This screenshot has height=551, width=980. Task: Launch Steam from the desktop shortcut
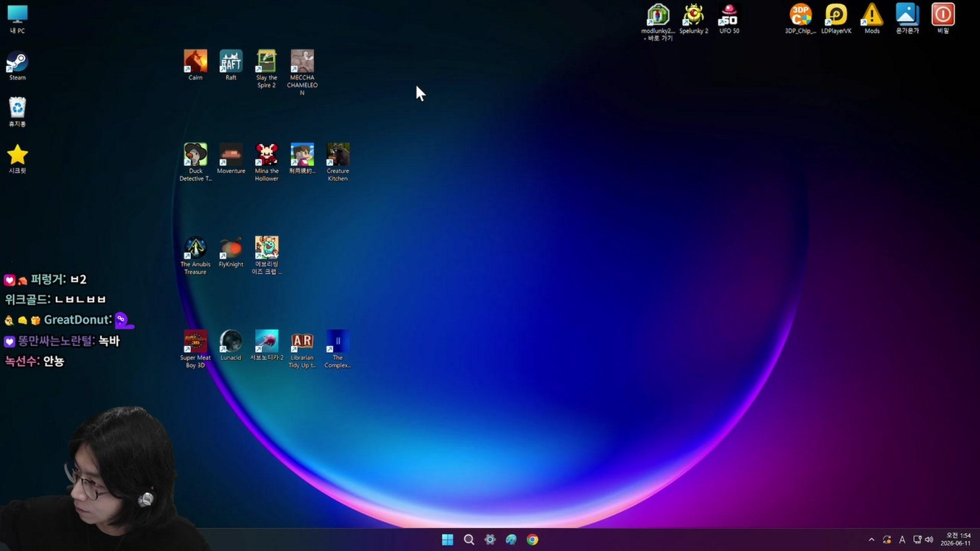click(17, 66)
